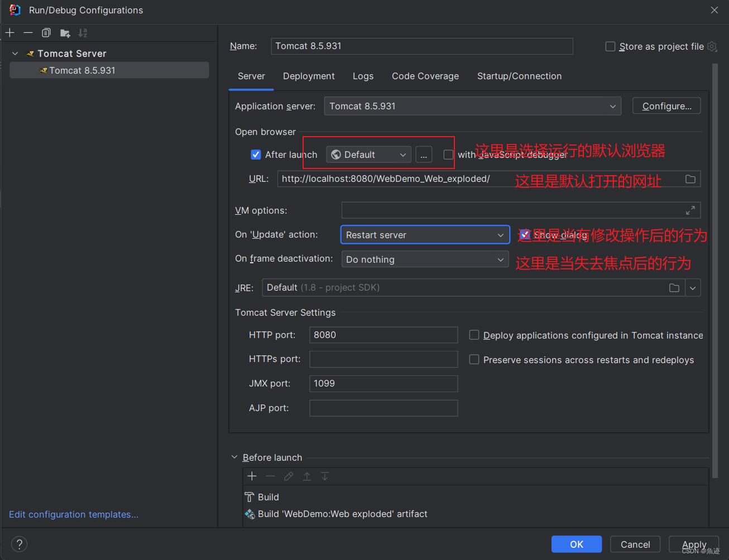Screen dimensions: 729x560
Task: Open the On 'Update' action dropdown
Action: click(x=425, y=235)
